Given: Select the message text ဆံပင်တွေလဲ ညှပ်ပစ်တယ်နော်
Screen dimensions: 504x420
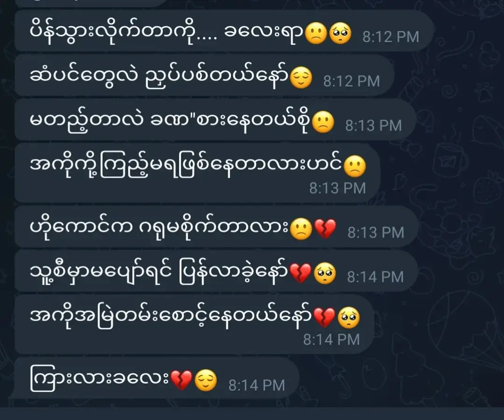Looking at the screenshot, I should (159, 77).
